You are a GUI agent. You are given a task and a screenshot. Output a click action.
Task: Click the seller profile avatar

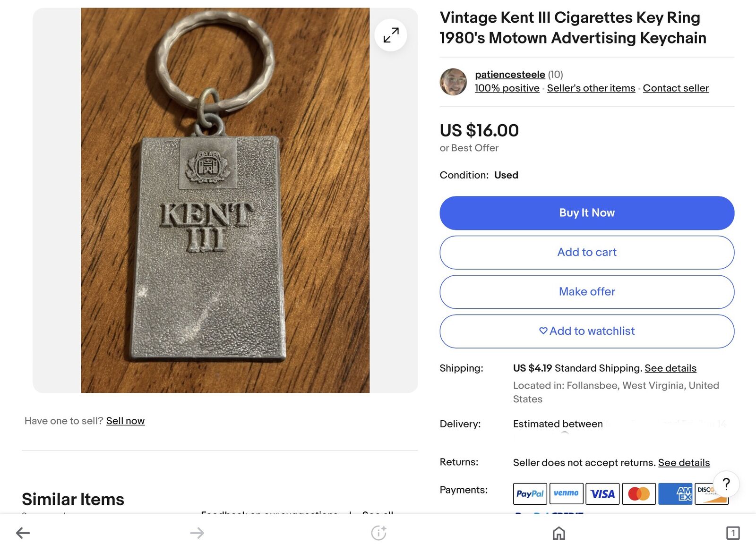[x=453, y=82]
